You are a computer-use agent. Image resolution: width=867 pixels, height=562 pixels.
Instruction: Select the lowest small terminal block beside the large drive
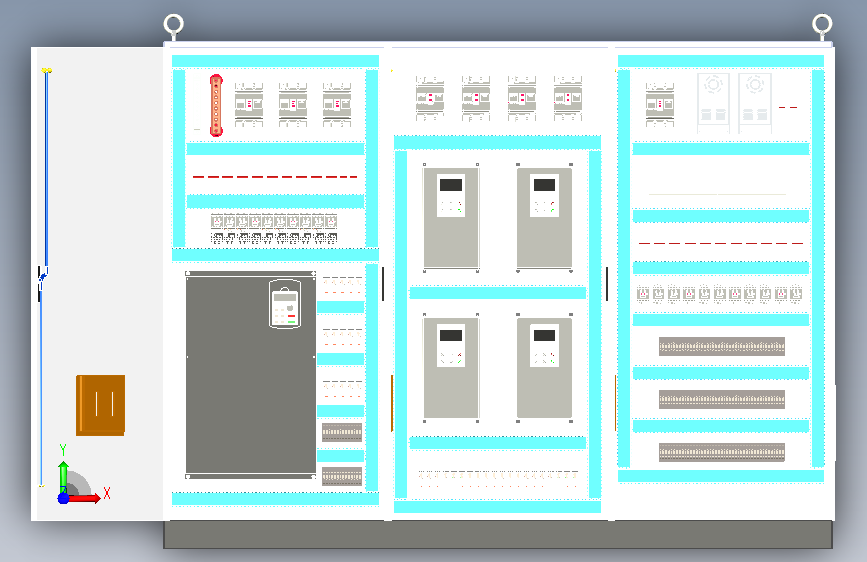pos(342,476)
